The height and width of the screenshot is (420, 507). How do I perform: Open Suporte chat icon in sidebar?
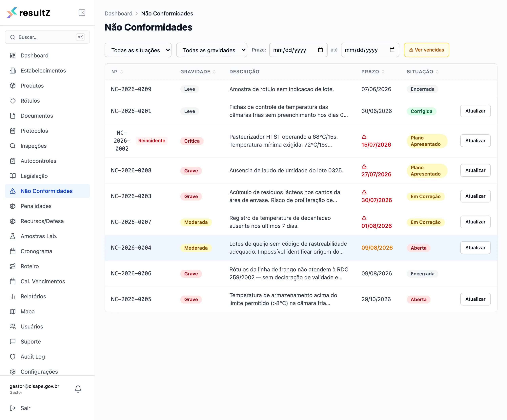tap(12, 342)
